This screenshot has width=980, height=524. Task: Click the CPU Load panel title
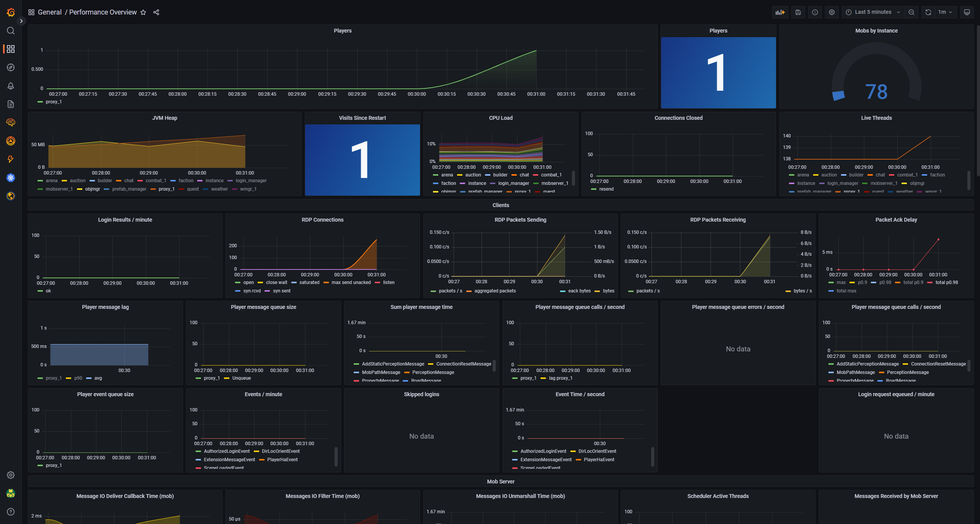pyautogui.click(x=500, y=118)
